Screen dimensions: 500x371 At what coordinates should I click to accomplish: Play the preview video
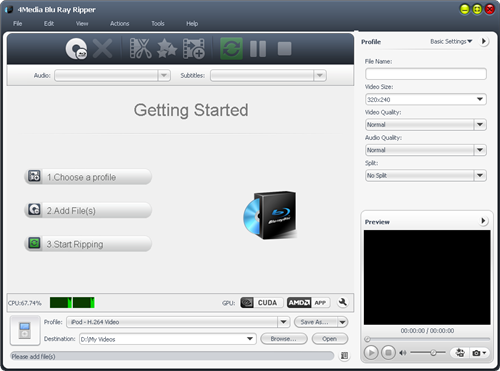371,352
